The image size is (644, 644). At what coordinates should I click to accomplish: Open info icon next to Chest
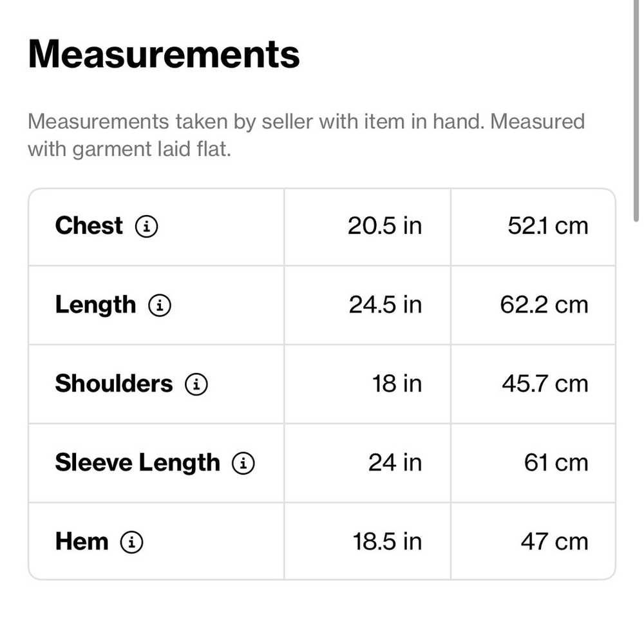coord(147,226)
